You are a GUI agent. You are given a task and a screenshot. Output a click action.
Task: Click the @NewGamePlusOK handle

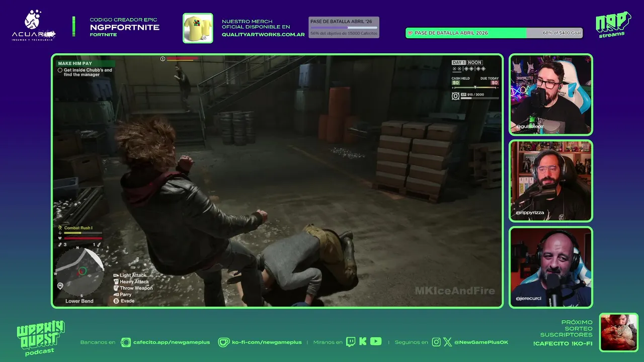point(481,342)
